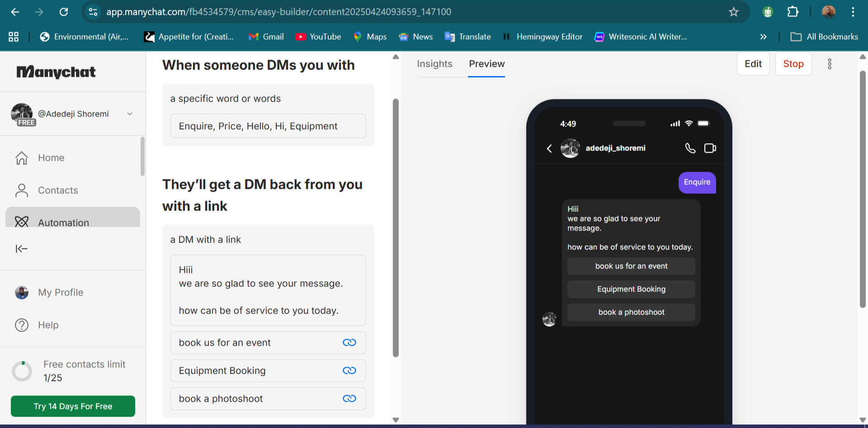This screenshot has width=868, height=428.
Task: Open the browser menu via three-dot icon
Action: pyautogui.click(x=854, y=12)
